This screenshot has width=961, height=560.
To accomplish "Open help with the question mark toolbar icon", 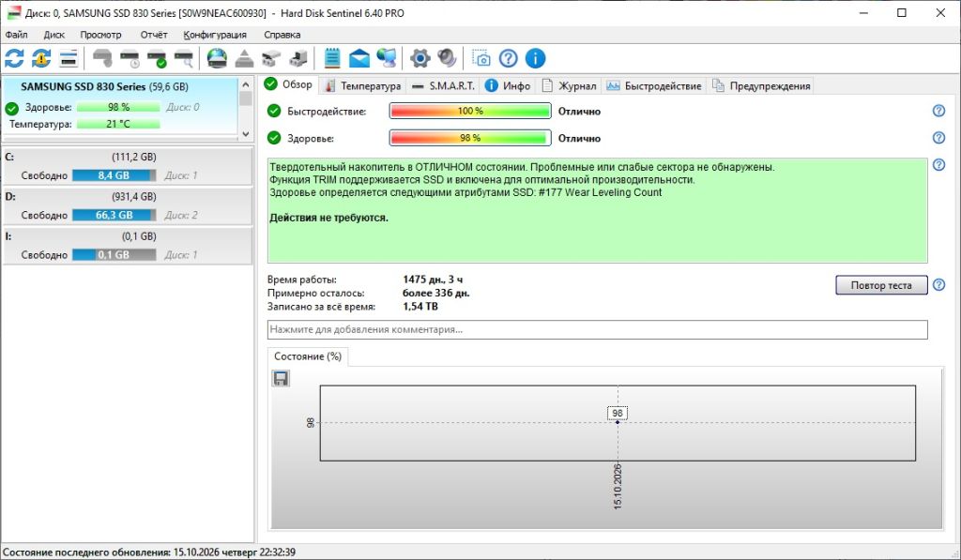I will click(508, 59).
